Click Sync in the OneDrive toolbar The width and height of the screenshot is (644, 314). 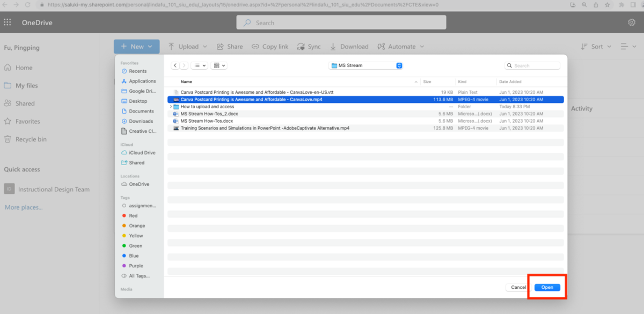tap(309, 47)
